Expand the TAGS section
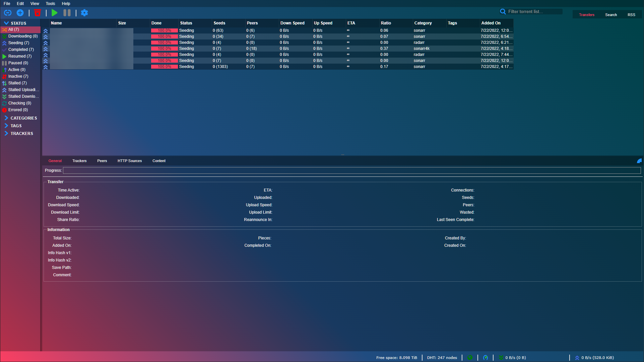Image resolution: width=644 pixels, height=362 pixels. pyautogui.click(x=13, y=126)
